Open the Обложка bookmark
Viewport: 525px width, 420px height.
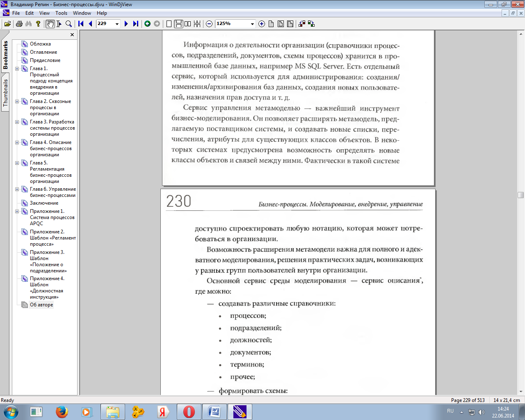(40, 44)
